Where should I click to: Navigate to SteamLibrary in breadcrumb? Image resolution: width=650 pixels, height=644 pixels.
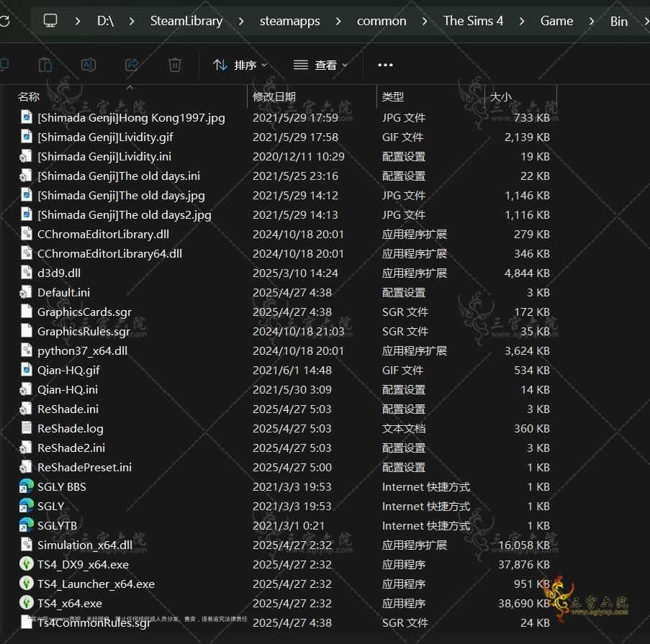coord(186,21)
